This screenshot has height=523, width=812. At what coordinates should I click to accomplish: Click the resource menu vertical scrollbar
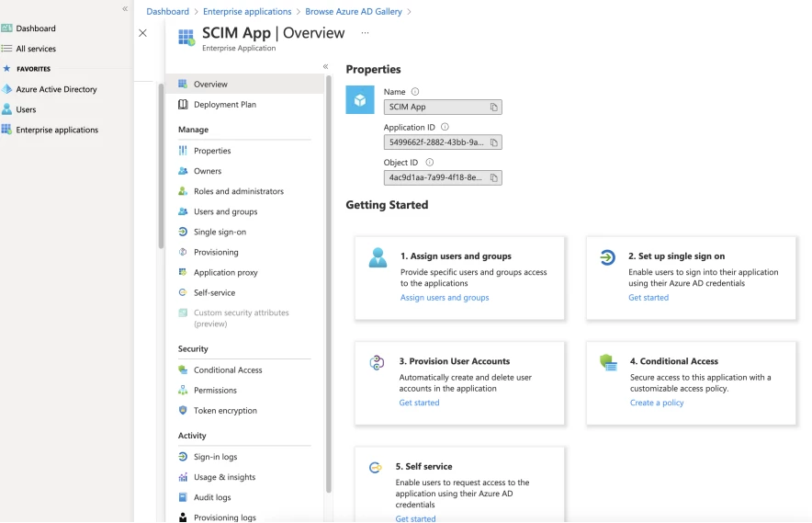pyautogui.click(x=328, y=284)
